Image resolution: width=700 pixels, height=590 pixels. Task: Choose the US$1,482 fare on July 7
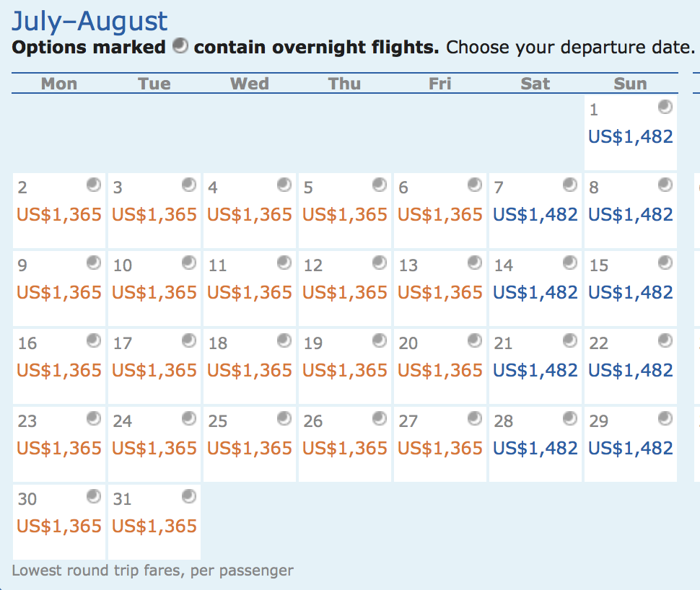(535, 214)
